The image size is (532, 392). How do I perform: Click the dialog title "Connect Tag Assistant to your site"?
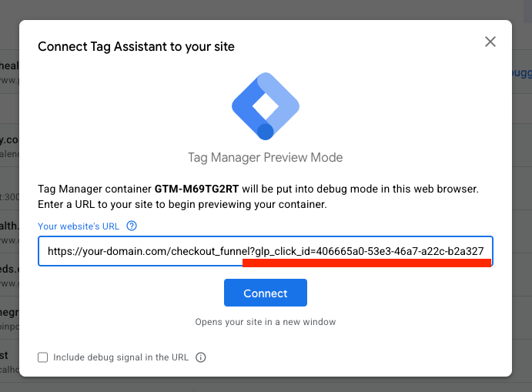pos(136,46)
